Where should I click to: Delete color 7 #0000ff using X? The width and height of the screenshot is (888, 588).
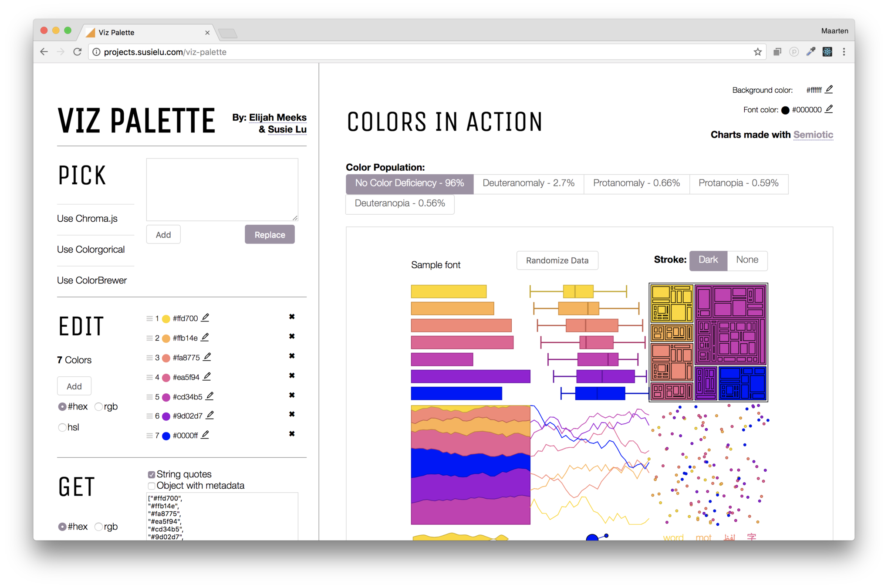point(292,434)
